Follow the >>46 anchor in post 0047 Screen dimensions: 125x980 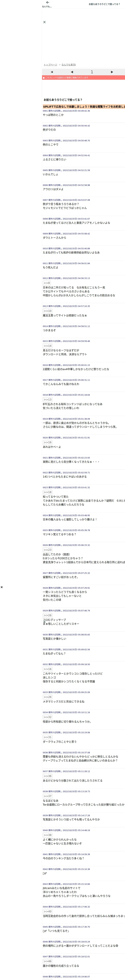click(47, 961)
